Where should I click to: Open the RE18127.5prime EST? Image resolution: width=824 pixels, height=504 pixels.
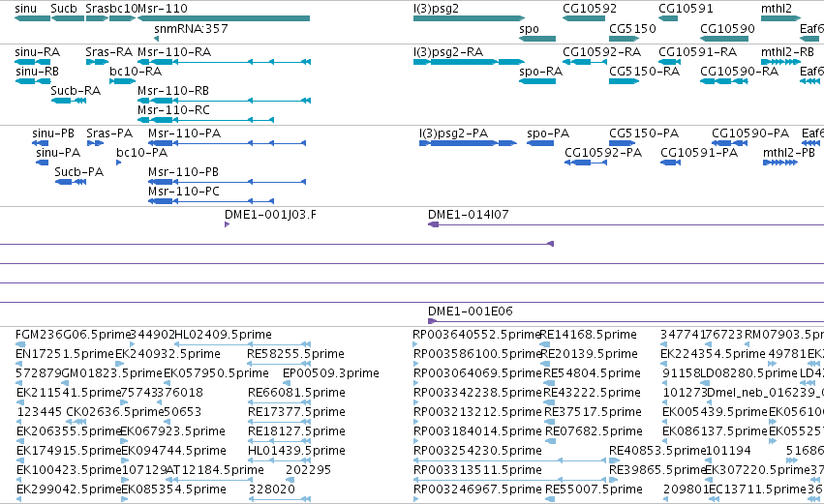(279, 441)
